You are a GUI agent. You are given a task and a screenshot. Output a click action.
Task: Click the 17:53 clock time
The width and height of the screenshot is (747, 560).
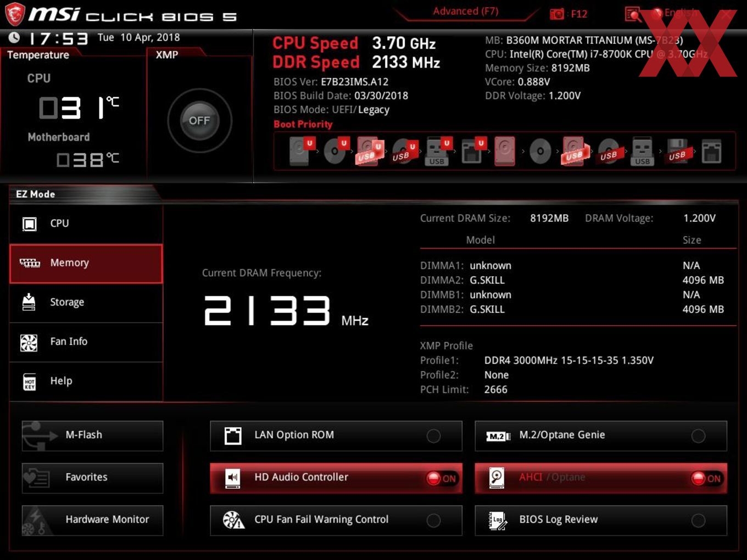[58, 38]
